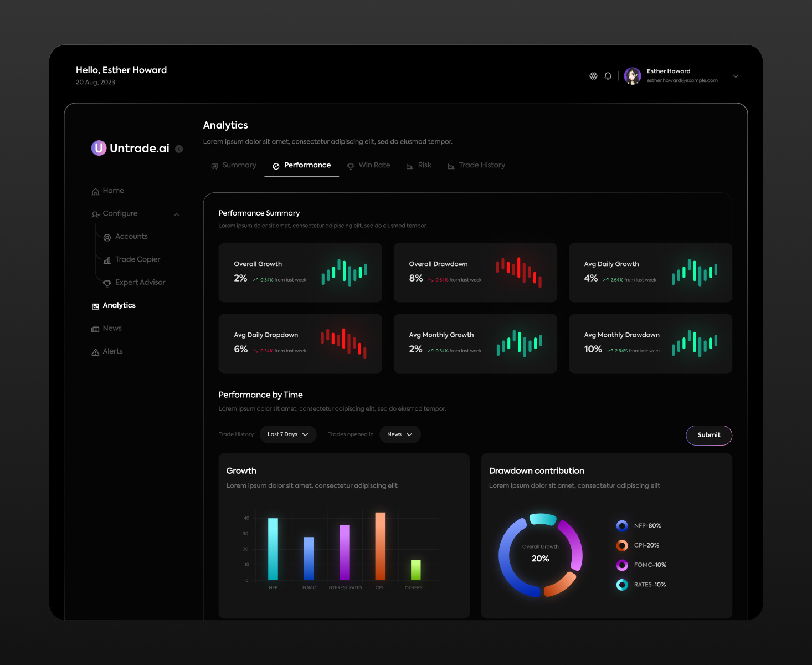Collapse the Configure section in sidebar
812x665 pixels.
[x=176, y=214]
